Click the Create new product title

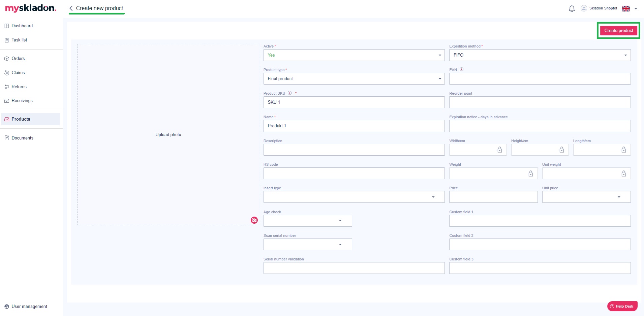99,8
